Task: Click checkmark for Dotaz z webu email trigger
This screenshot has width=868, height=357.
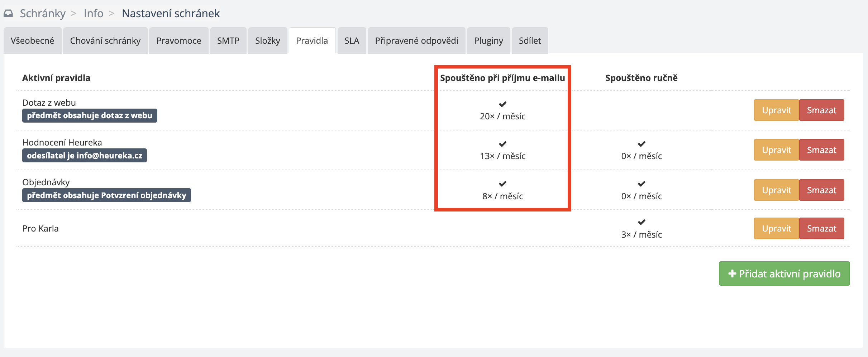Action: point(502,104)
